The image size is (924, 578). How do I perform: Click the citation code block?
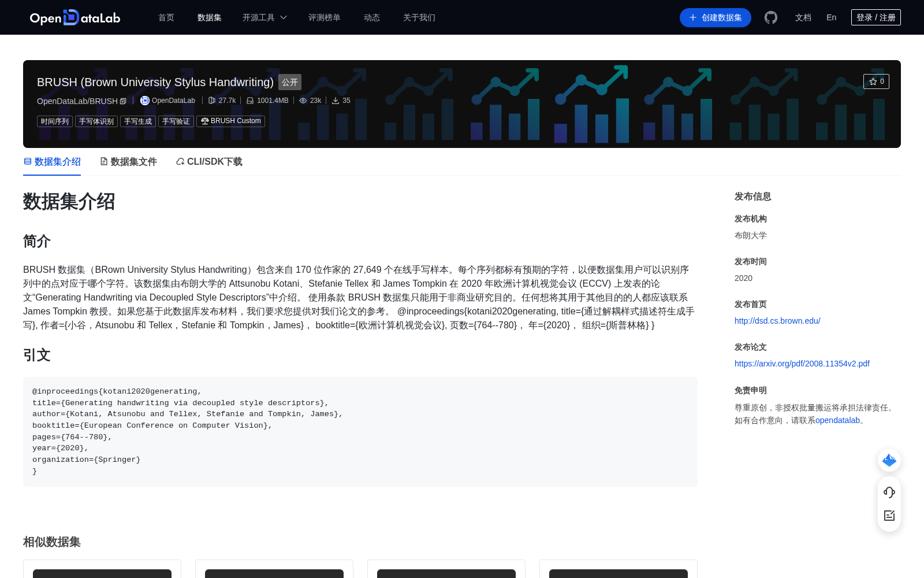[360, 432]
